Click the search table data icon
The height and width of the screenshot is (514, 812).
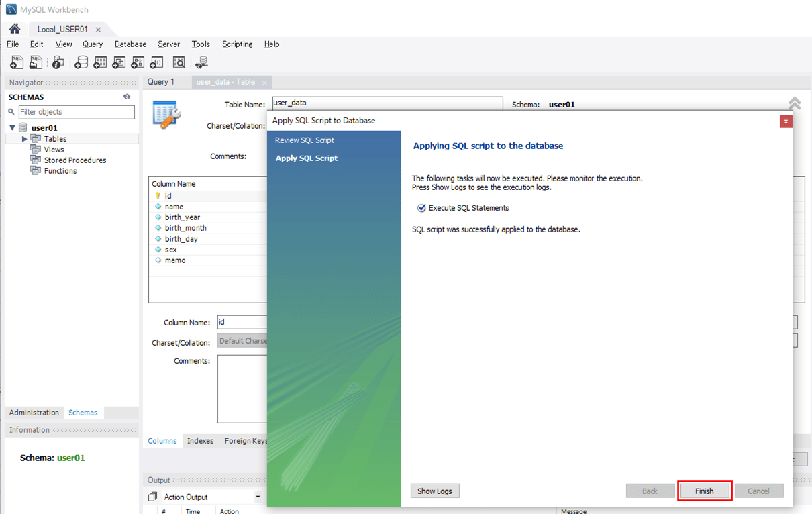[x=179, y=62]
